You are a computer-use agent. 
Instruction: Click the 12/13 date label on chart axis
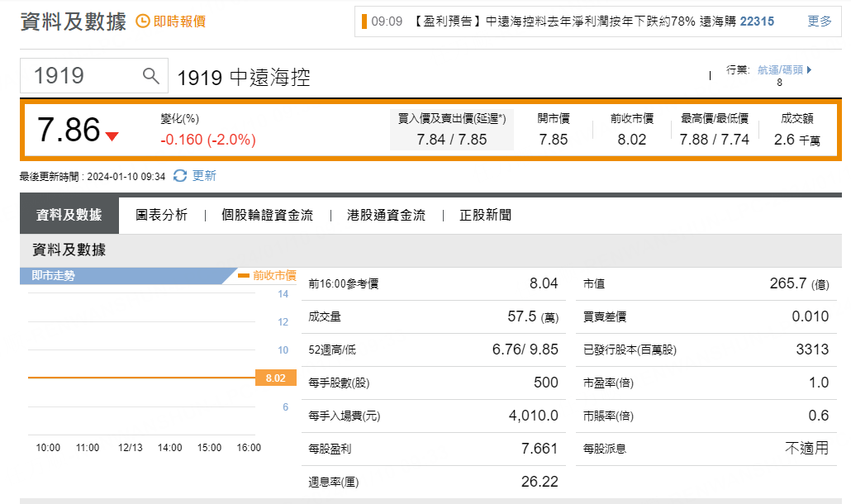pyautogui.click(x=131, y=448)
